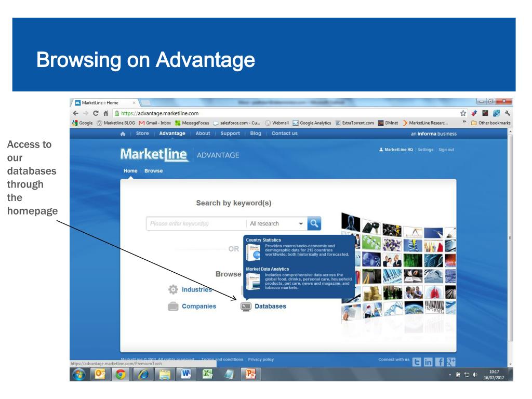Open the Facebook social icon
The width and height of the screenshot is (532, 399).
tap(440, 362)
